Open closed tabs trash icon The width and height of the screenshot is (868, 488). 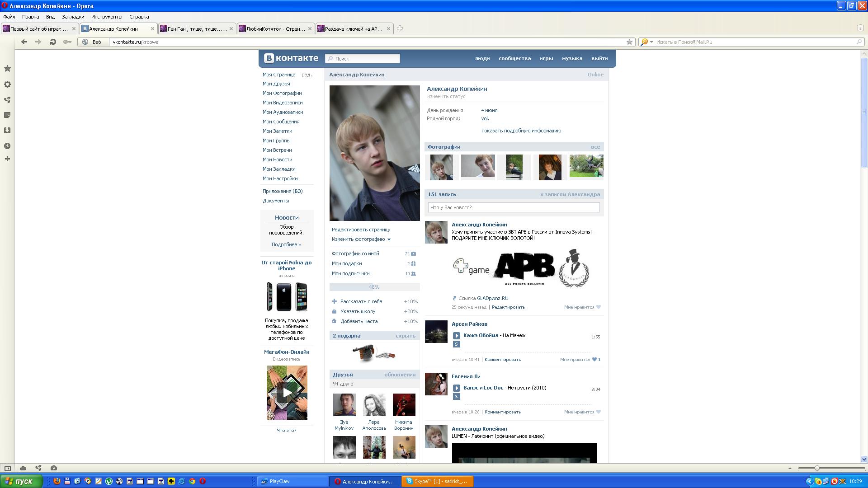tap(860, 28)
